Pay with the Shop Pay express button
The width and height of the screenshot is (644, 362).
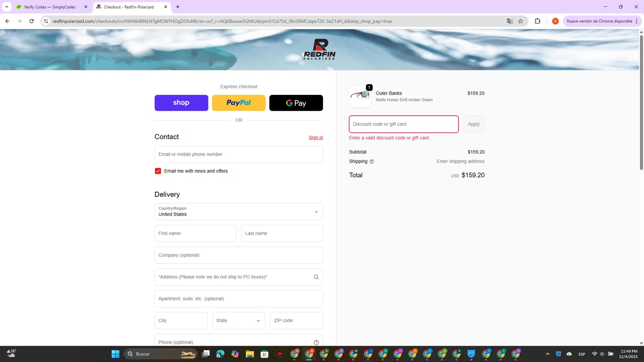(181, 103)
